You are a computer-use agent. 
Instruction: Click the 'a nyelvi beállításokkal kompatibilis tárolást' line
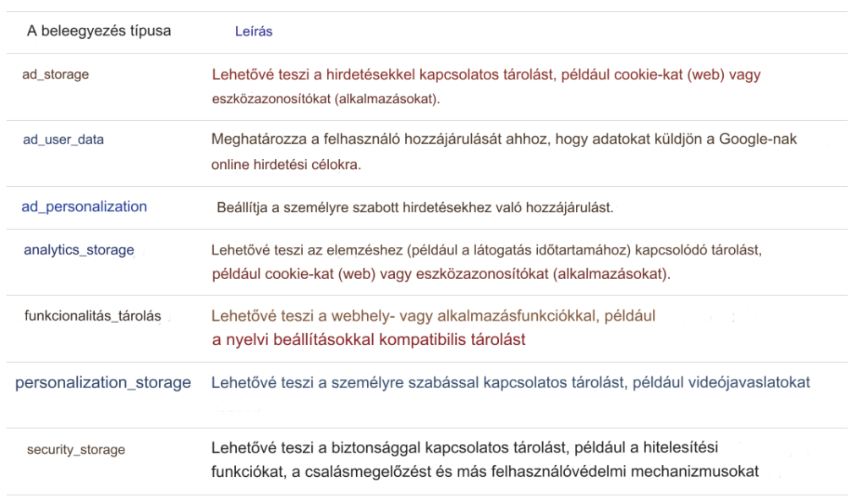(x=368, y=340)
